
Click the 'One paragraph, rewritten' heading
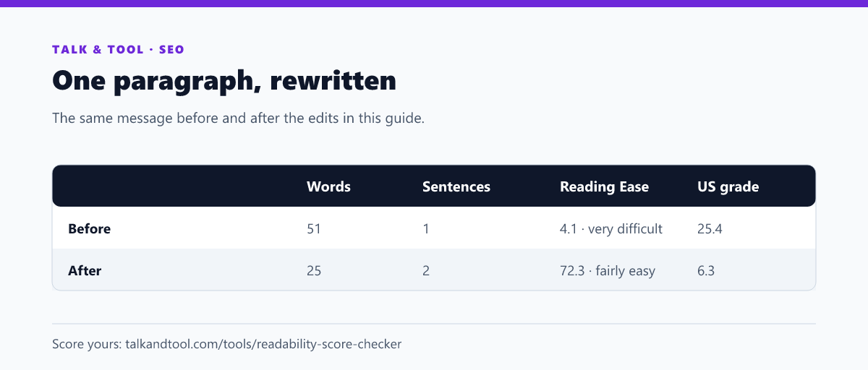[x=224, y=80]
